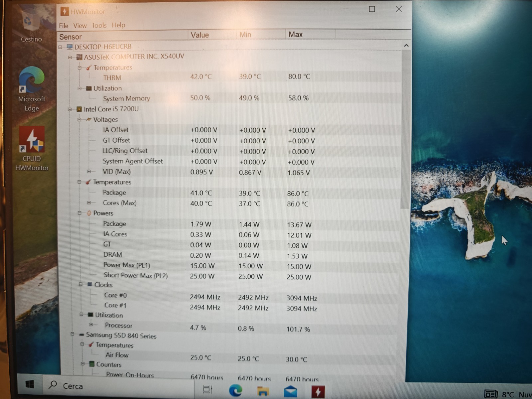
Task: Open the Mail app in taskbar
Action: click(291, 391)
